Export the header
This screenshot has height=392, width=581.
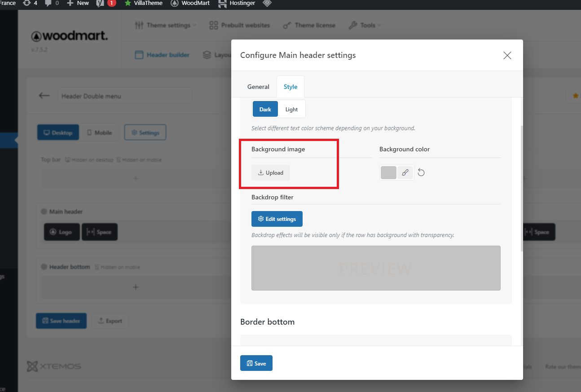pos(110,321)
